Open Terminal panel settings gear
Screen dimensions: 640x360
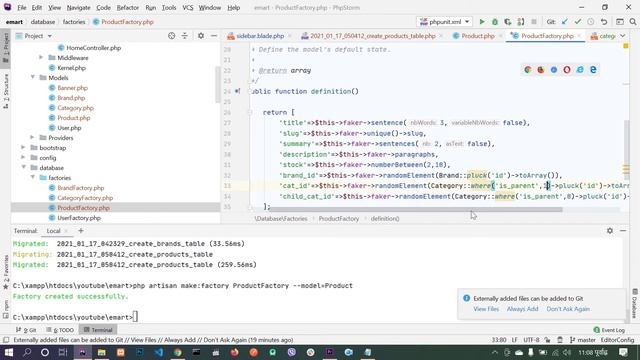(x=610, y=231)
